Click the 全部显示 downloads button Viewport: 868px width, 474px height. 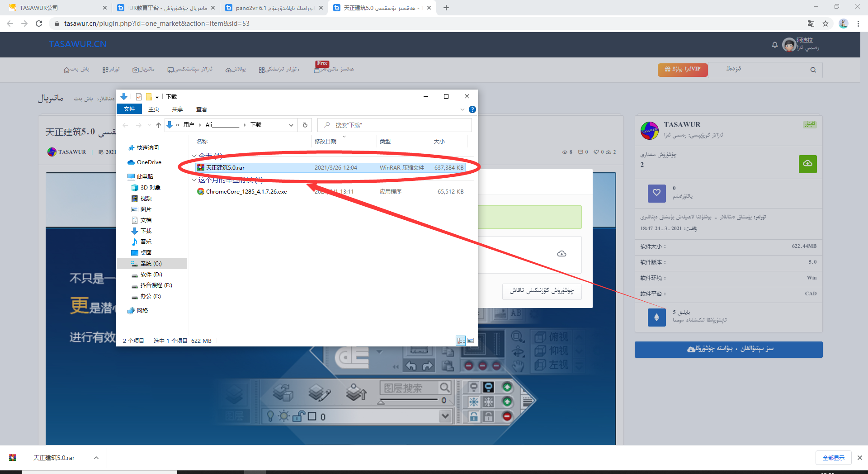point(833,458)
